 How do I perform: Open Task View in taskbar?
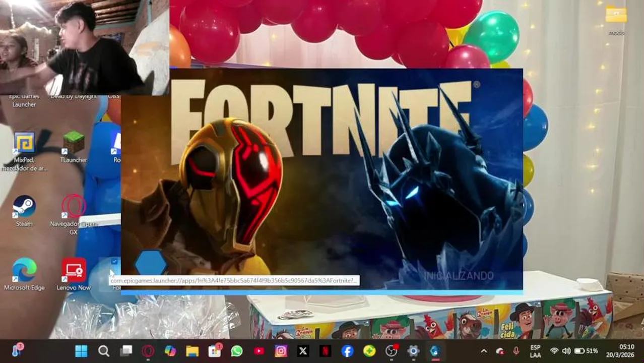[126, 351]
